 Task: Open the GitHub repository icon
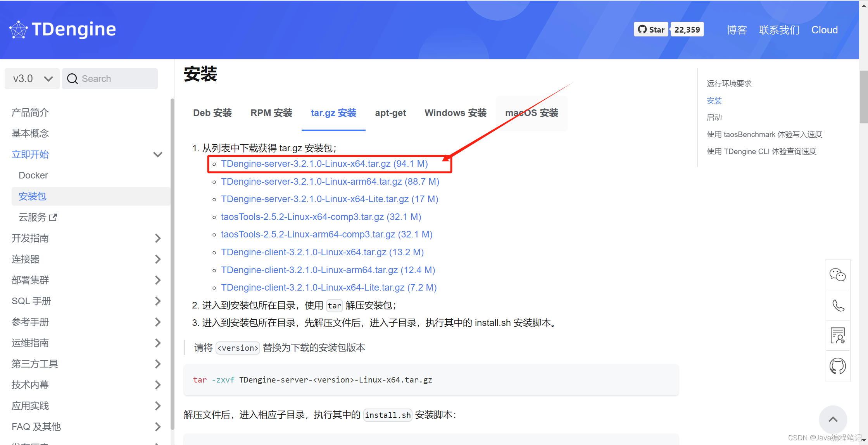(x=838, y=365)
